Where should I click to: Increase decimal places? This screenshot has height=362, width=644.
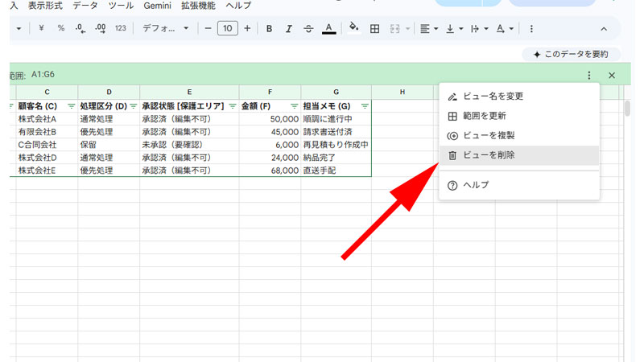pos(100,28)
